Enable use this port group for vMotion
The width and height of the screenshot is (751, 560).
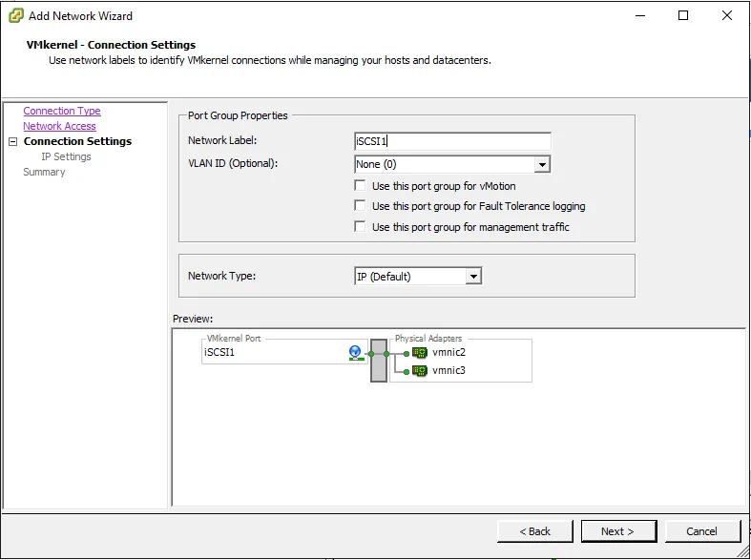tap(360, 185)
